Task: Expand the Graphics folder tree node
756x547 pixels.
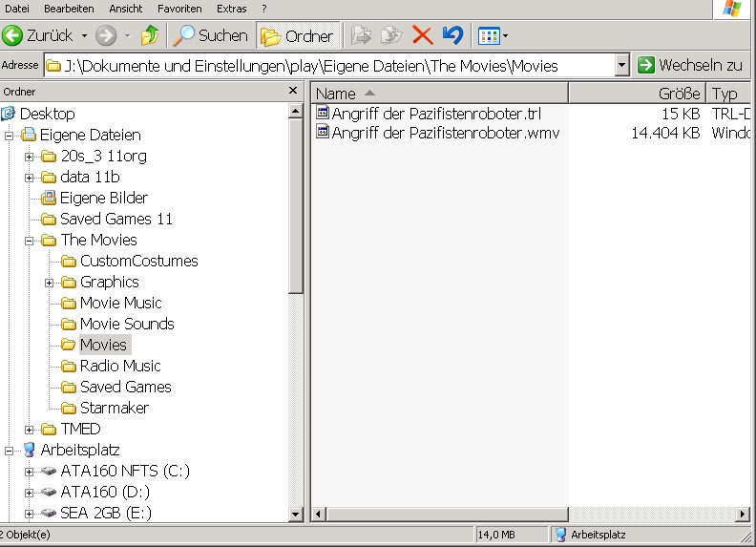Action: pos(50,283)
